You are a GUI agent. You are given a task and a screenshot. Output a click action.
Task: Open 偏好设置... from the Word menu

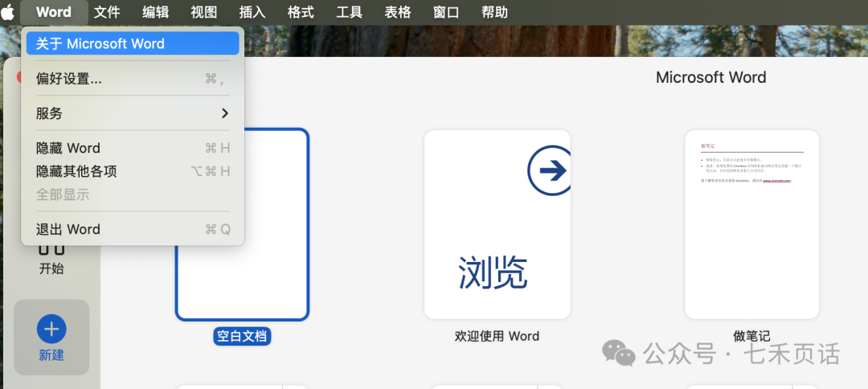(x=133, y=79)
